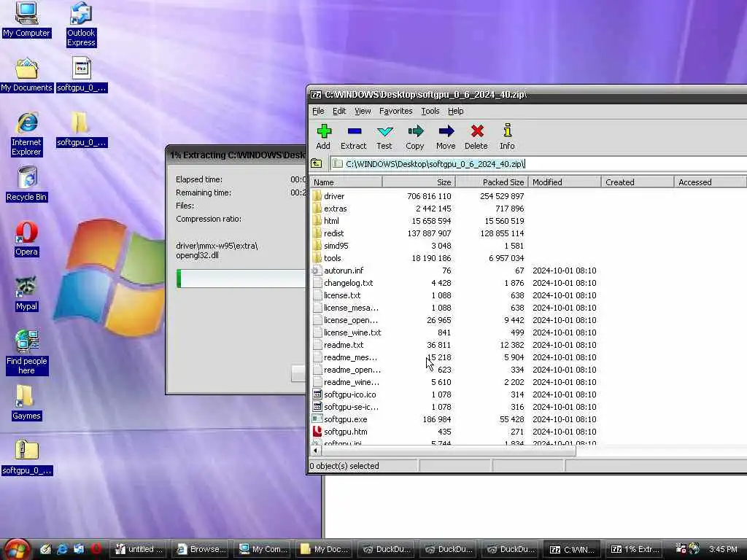The width and height of the screenshot is (747, 560).
Task: Select the softgpu zip archive on desktop bottom
Action: click(27, 458)
